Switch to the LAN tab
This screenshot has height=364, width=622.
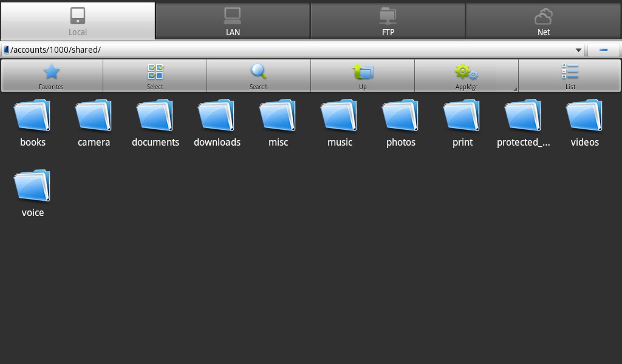(x=233, y=21)
